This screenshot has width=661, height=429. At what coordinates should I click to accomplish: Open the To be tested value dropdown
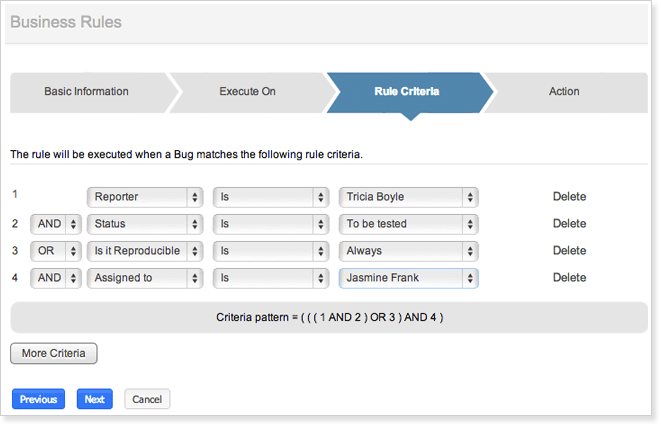coord(408,224)
